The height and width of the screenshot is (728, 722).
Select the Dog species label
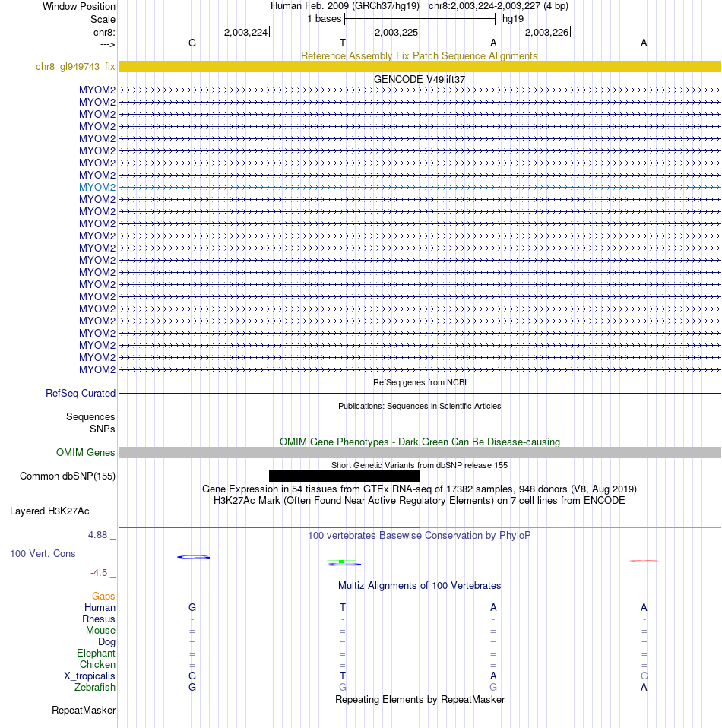[106, 641]
